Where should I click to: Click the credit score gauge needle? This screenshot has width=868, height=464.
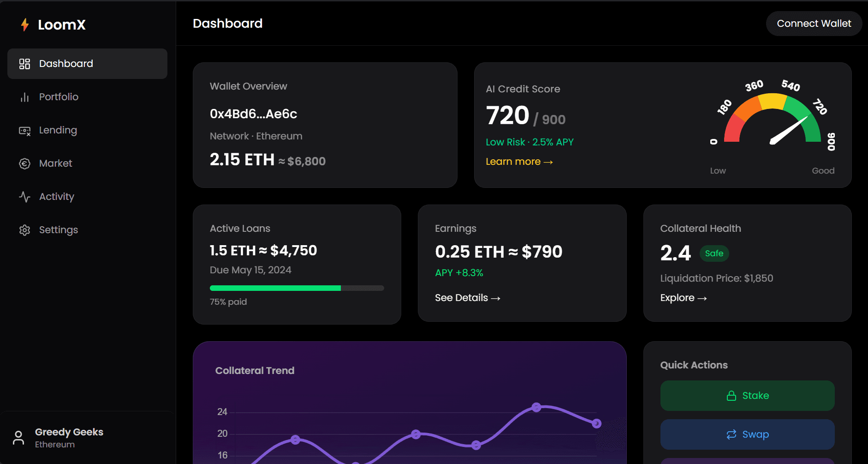click(789, 130)
